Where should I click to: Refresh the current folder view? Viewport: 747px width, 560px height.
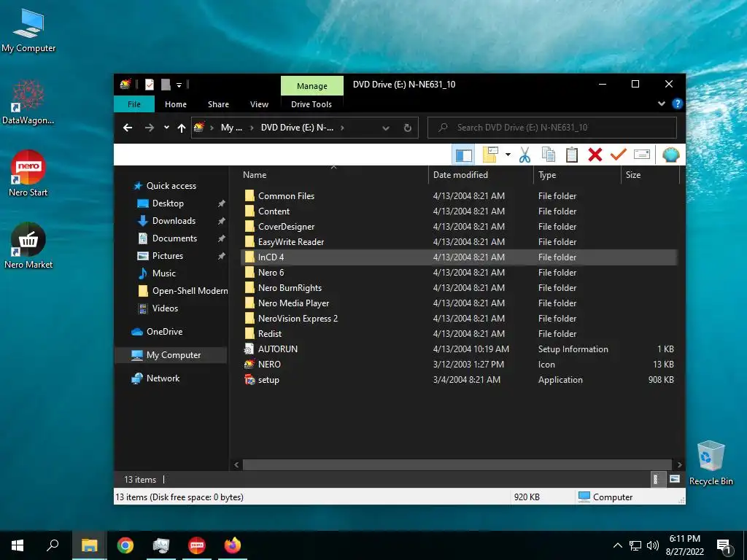[x=407, y=128]
